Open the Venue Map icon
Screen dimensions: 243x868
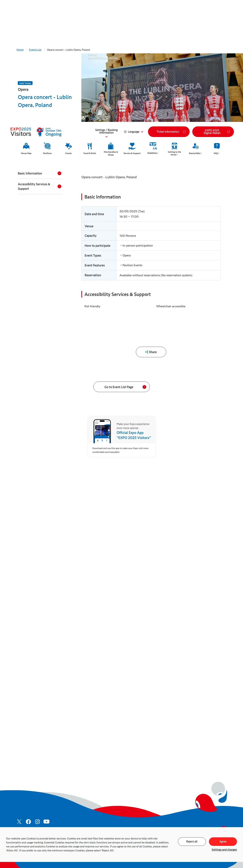[x=26, y=146]
